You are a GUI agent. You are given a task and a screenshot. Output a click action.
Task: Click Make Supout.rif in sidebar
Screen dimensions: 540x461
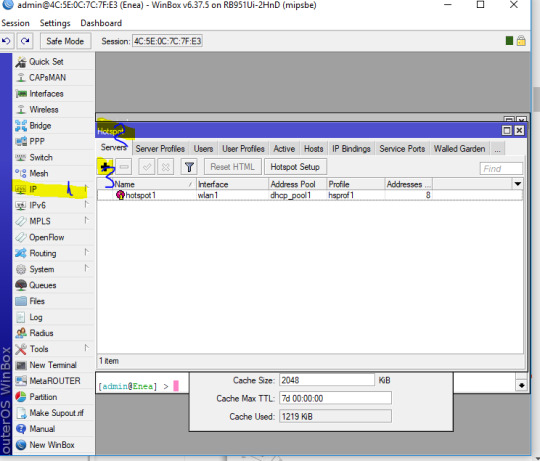[x=53, y=413]
